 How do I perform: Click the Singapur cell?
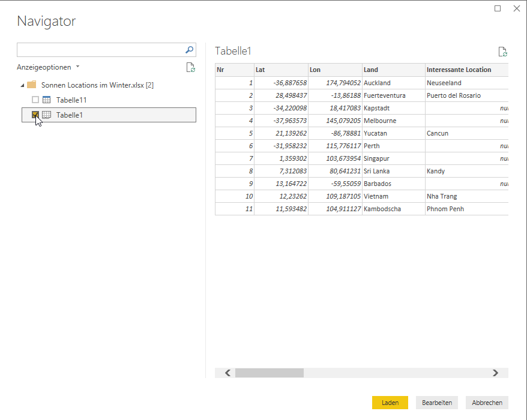(x=394, y=158)
